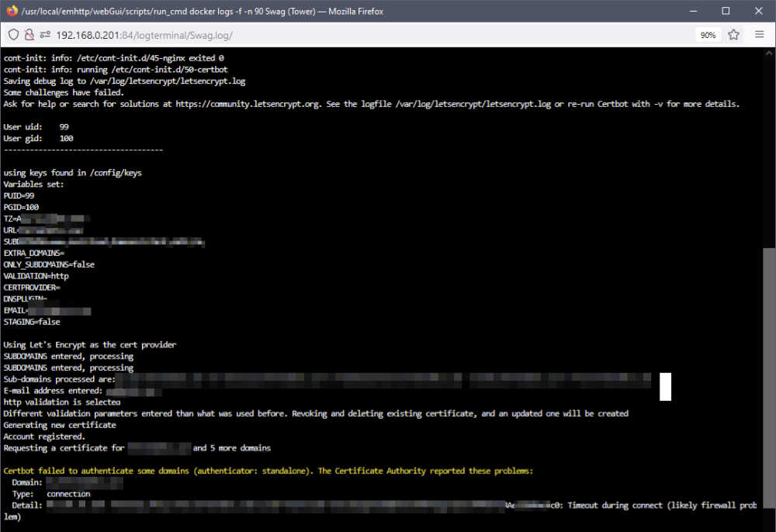Click the Firefox logo in title bar
This screenshot has height=532, width=776.
(x=12, y=11)
